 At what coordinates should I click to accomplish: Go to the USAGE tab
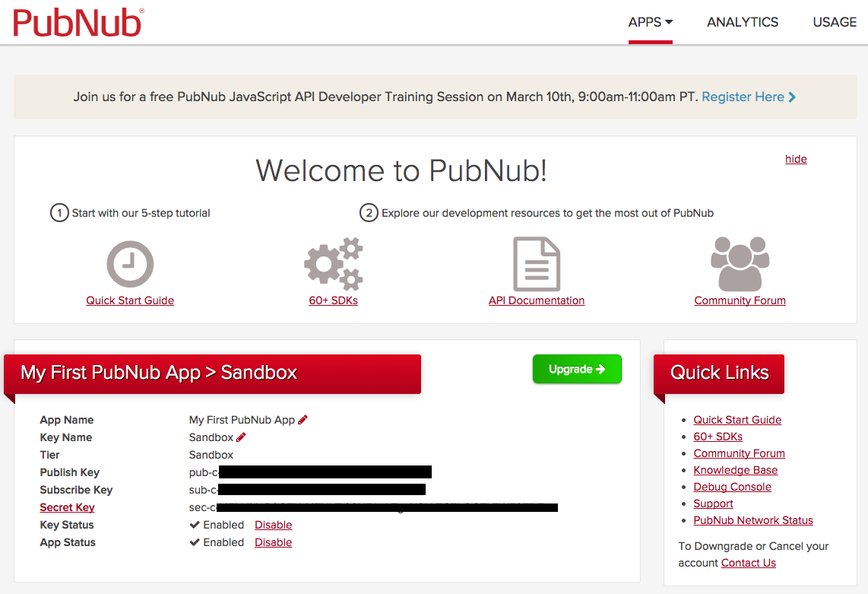click(835, 22)
